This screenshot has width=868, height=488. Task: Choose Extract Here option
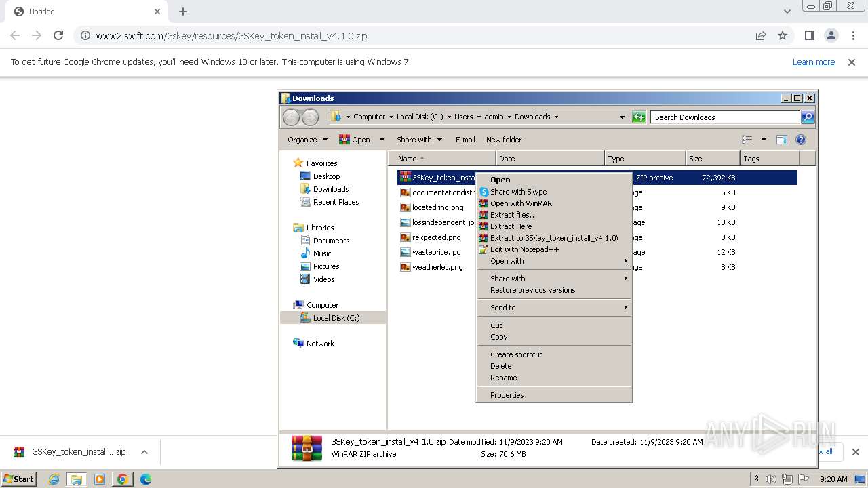[554, 226]
